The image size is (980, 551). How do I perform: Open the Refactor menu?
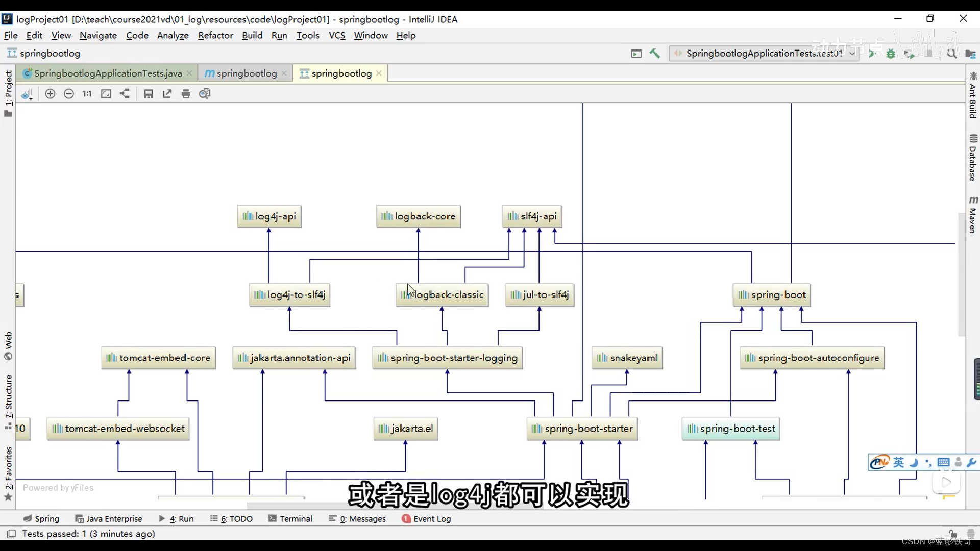click(215, 35)
